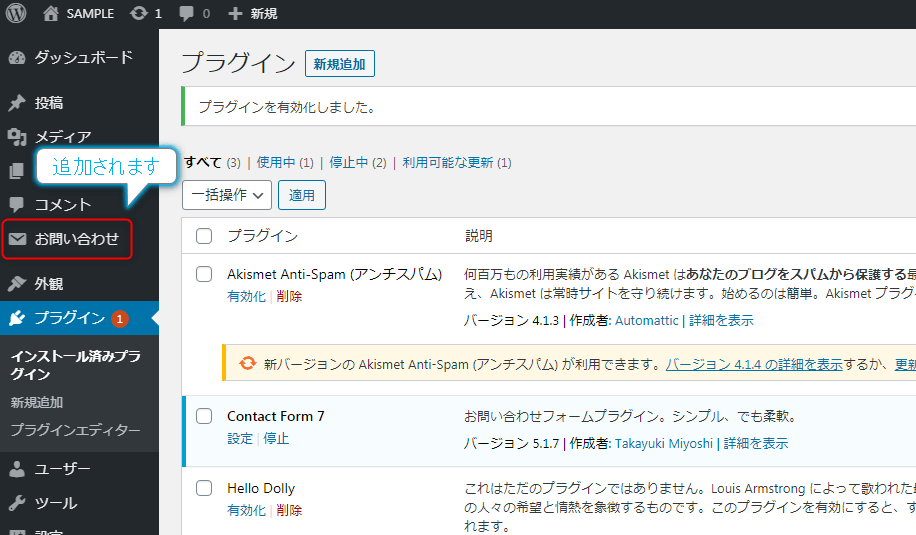Click the 新規追加 button beside heading
The height and width of the screenshot is (535, 916).
click(x=339, y=64)
